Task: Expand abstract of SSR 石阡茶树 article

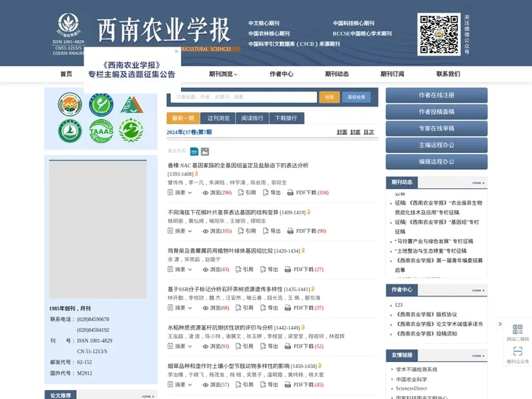Action: (180, 307)
